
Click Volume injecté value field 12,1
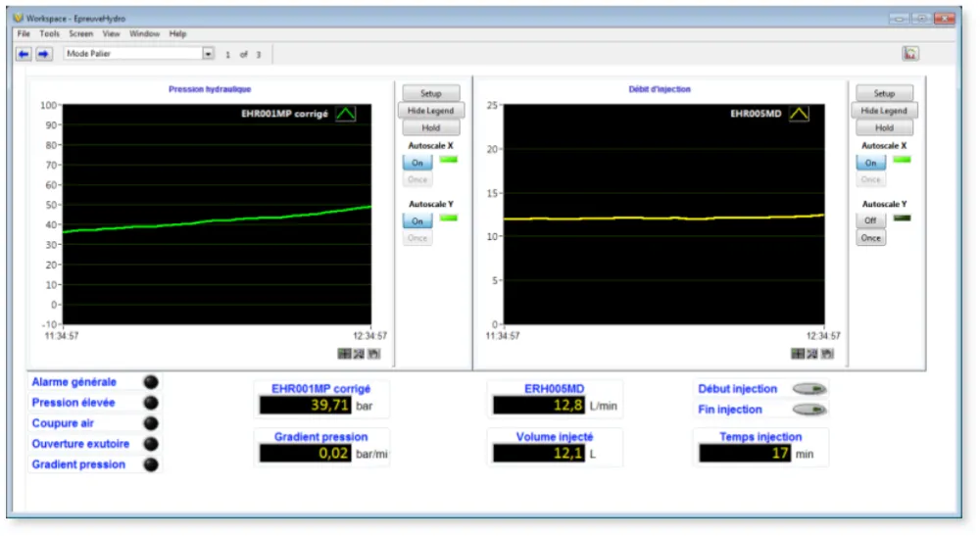[539, 454]
